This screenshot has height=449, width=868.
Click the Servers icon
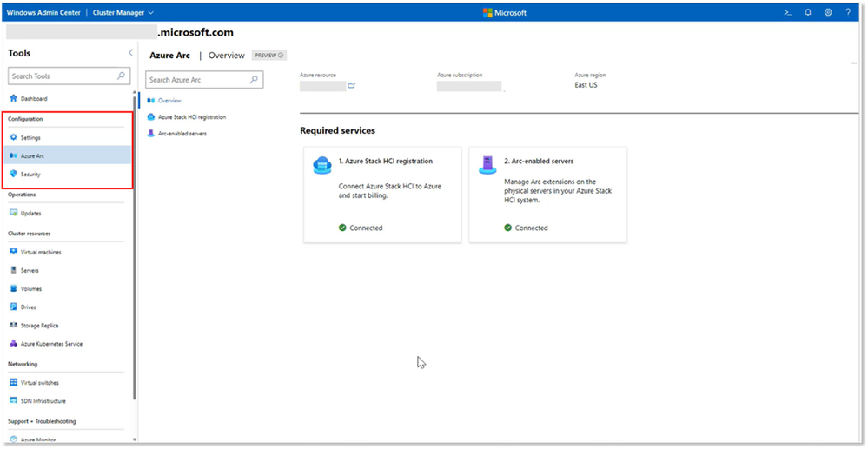[x=14, y=270]
